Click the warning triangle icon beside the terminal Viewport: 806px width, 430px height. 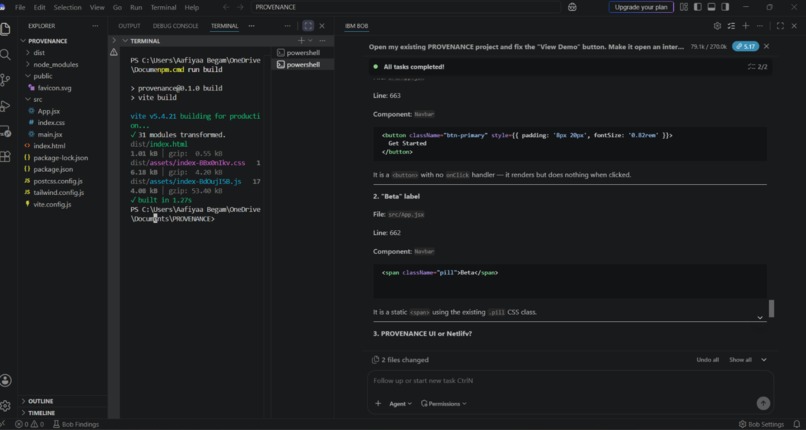point(114,52)
